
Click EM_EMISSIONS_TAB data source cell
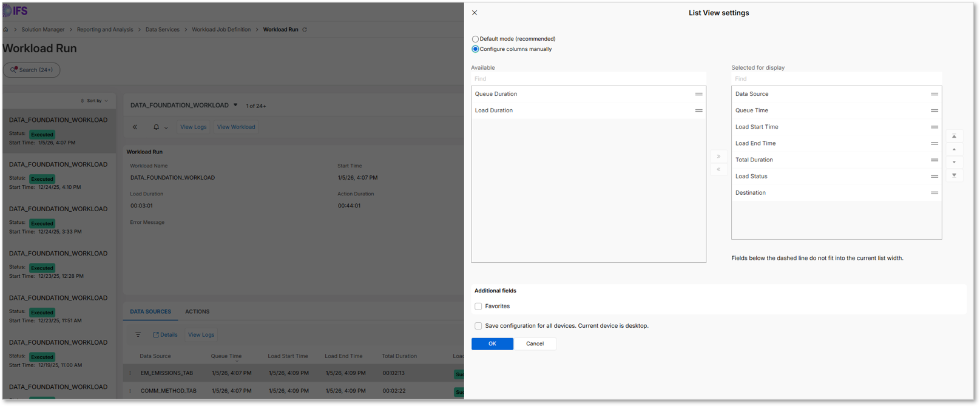click(x=166, y=373)
